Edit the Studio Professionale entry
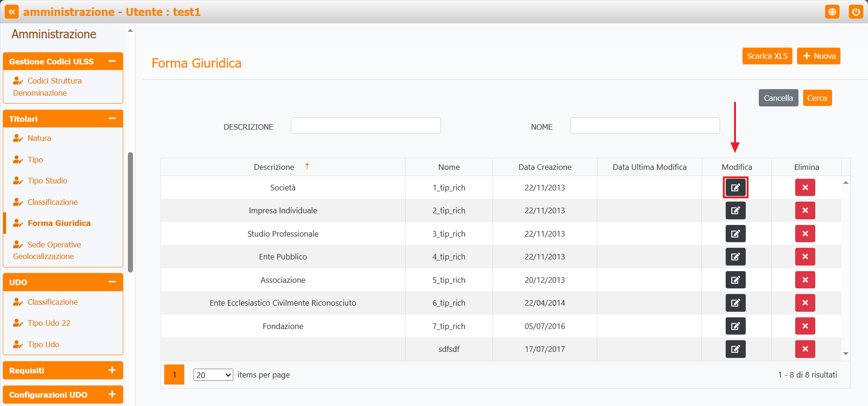Image resolution: width=868 pixels, height=406 pixels. click(x=735, y=234)
